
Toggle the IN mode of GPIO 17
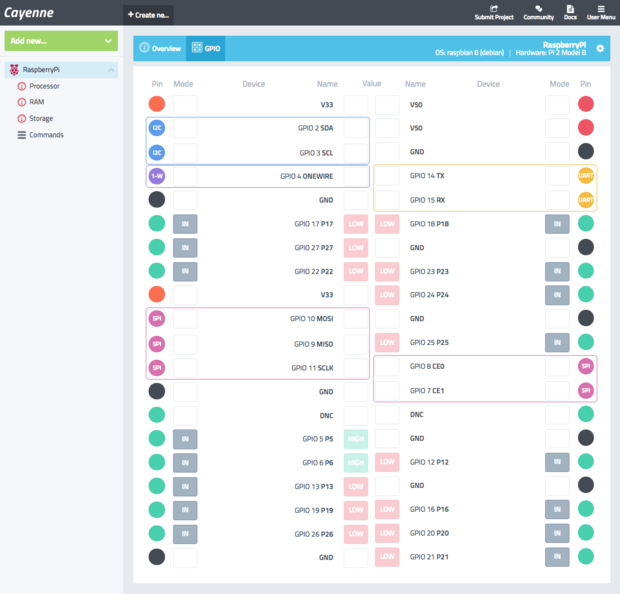pyautogui.click(x=185, y=224)
